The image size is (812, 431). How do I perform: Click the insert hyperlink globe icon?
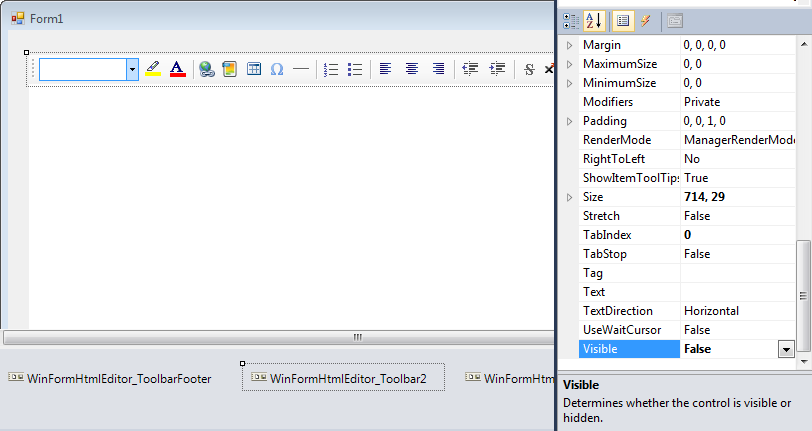[206, 69]
